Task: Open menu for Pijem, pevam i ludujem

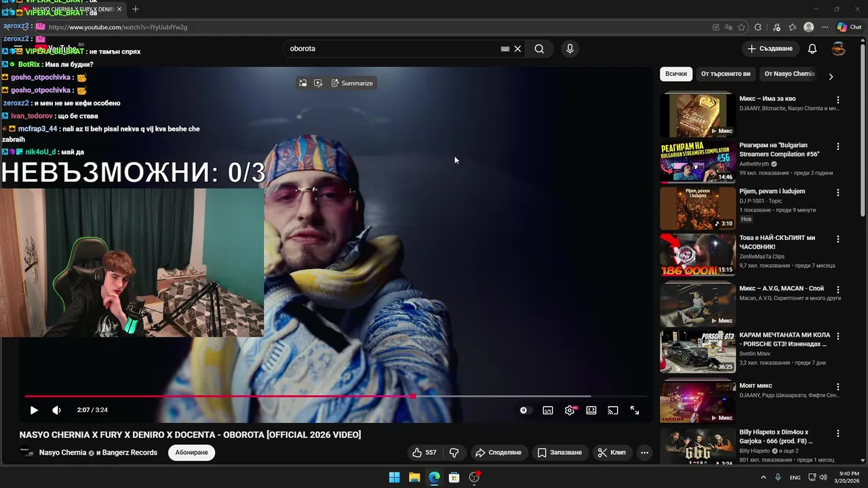Action: tap(838, 192)
